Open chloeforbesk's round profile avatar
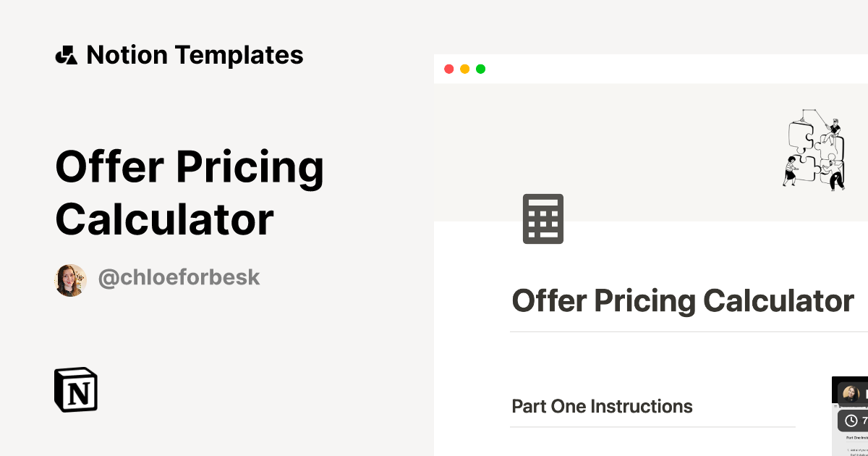This screenshot has height=456, width=868. click(71, 280)
